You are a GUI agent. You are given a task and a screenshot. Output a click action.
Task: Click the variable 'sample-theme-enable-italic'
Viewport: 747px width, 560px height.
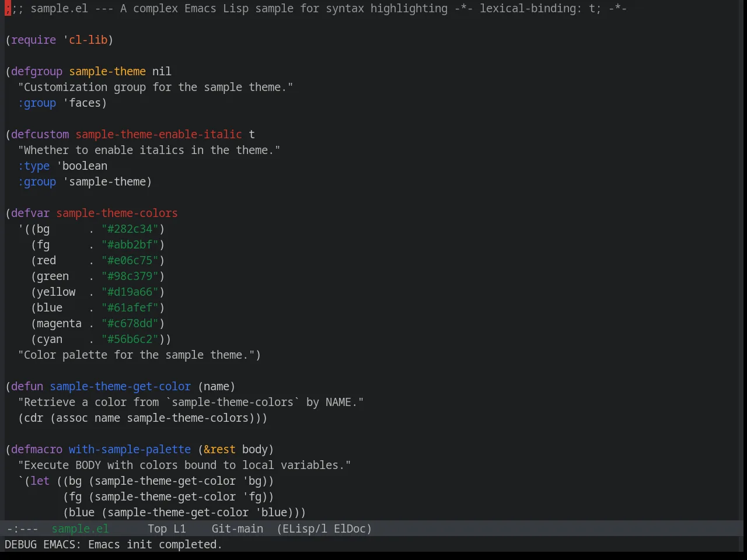[159, 134]
